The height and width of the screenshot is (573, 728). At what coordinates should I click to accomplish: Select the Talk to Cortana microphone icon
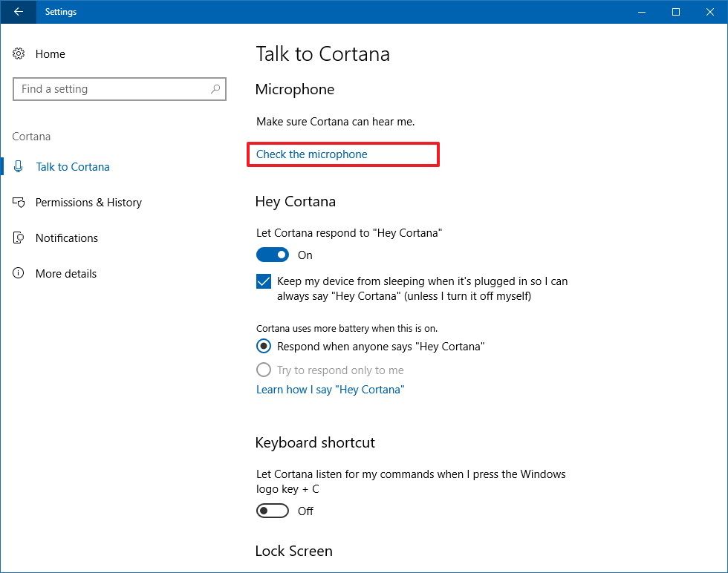click(x=17, y=166)
